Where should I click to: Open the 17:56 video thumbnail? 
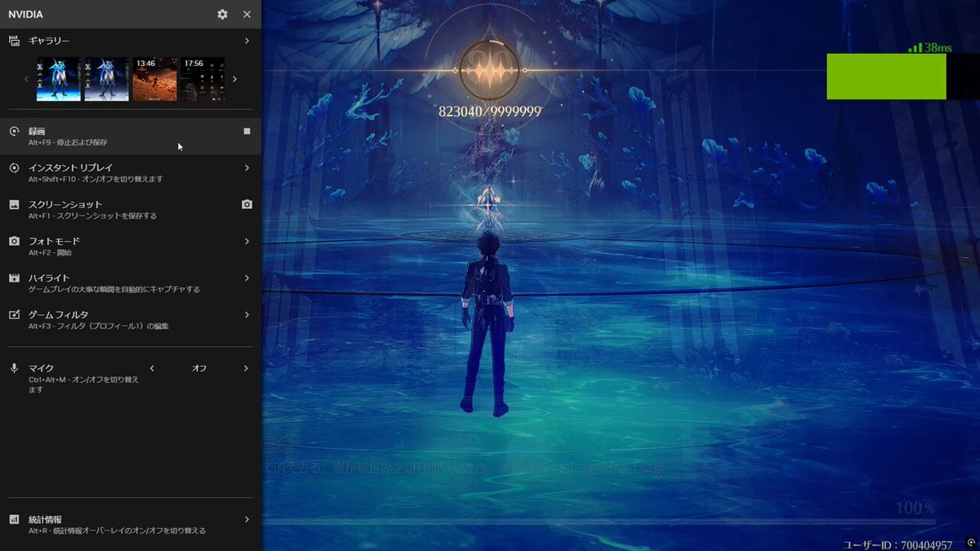(203, 79)
